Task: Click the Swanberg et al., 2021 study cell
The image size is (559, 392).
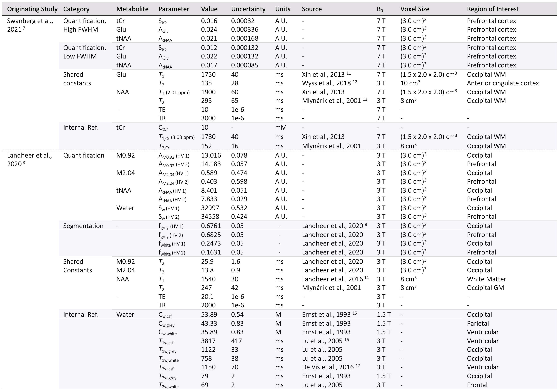Action: point(30,25)
